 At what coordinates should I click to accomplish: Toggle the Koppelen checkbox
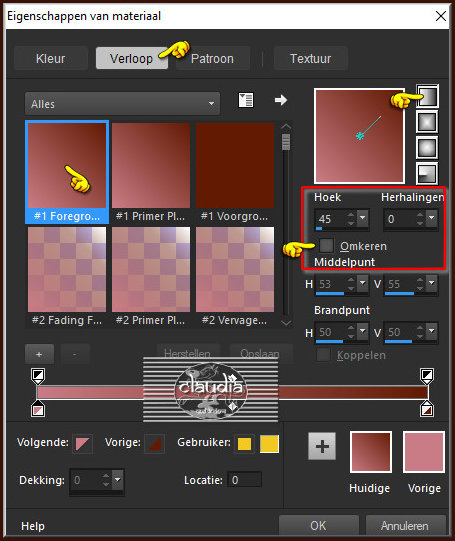click(x=323, y=355)
